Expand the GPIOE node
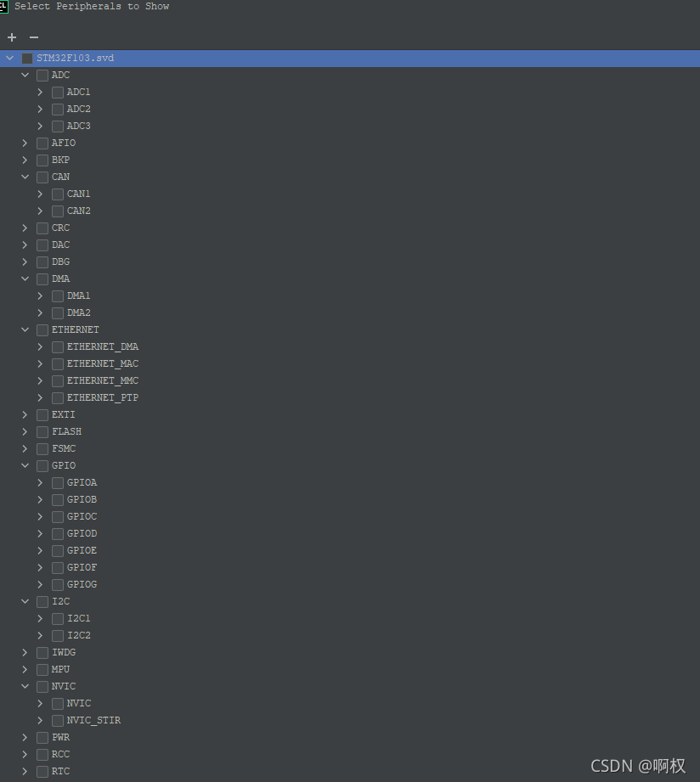Image resolution: width=700 pixels, height=782 pixels. 40,550
